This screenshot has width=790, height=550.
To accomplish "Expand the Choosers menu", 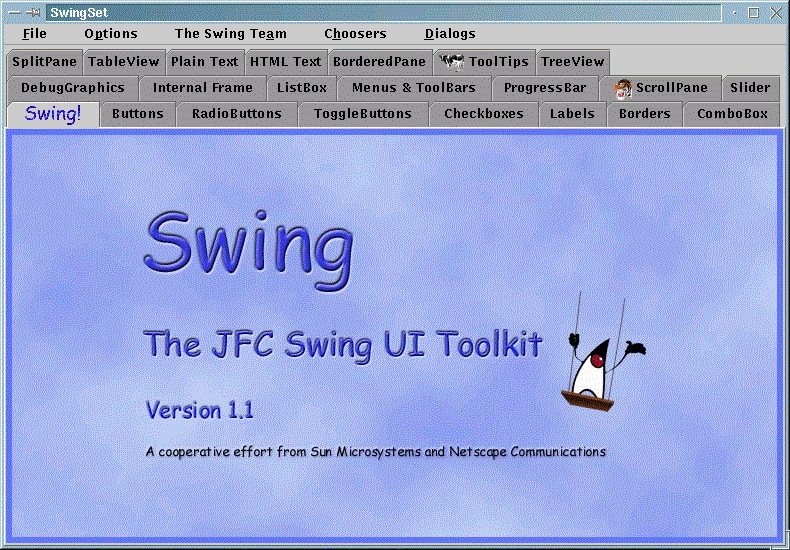I will tap(355, 34).
